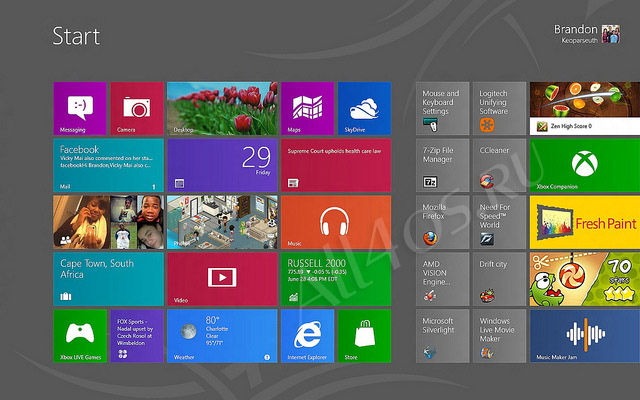Launch the Internet Explorer tile

[x=307, y=336]
